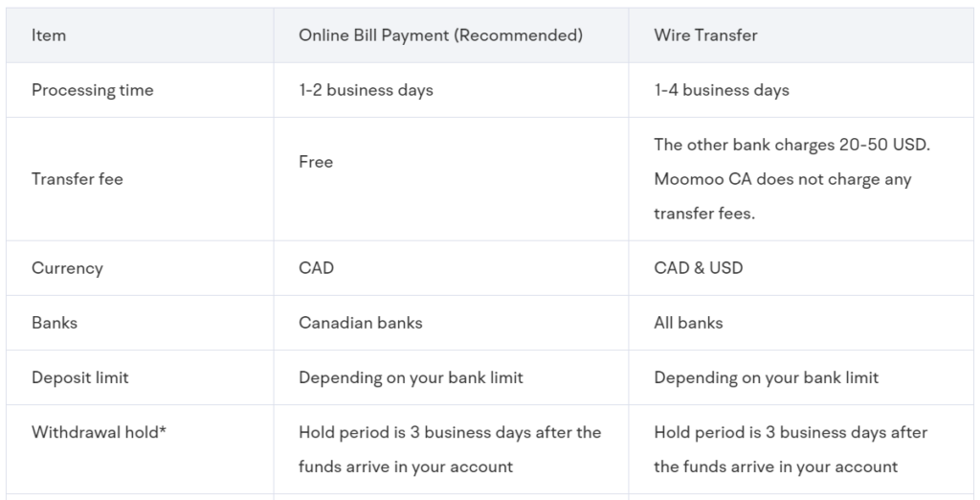The height and width of the screenshot is (500, 980).
Task: Click the Canadian banks cell
Action: [x=361, y=323]
